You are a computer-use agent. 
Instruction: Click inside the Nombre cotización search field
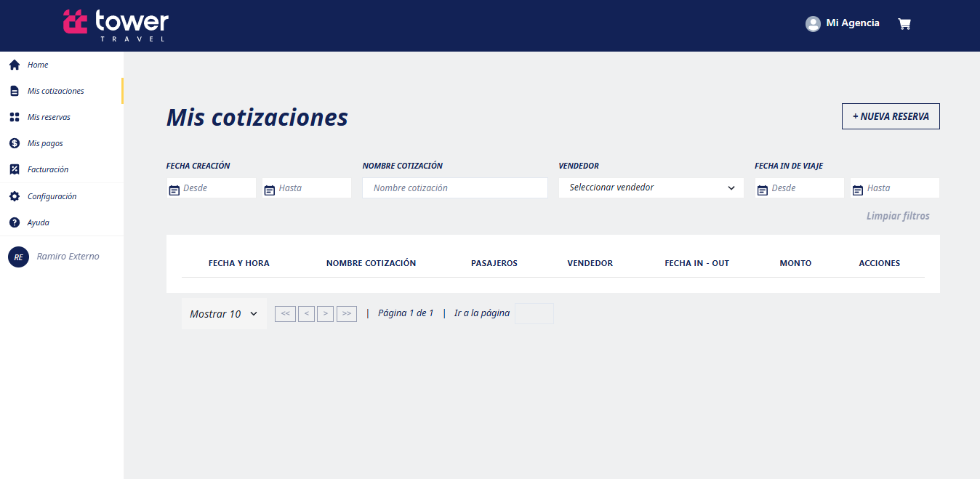[454, 188]
